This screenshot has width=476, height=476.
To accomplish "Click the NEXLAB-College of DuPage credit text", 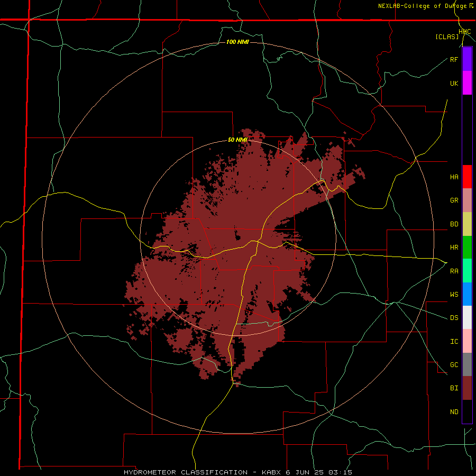I will point(422,6).
